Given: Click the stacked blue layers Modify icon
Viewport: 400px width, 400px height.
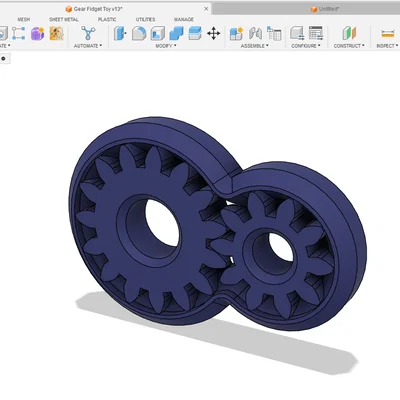Looking at the screenshot, I should click(x=195, y=33).
